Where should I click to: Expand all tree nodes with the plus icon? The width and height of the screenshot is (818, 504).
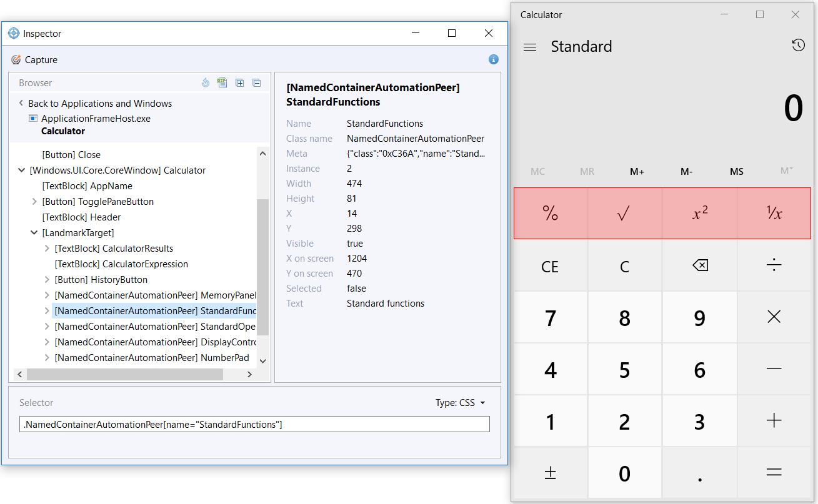click(239, 82)
